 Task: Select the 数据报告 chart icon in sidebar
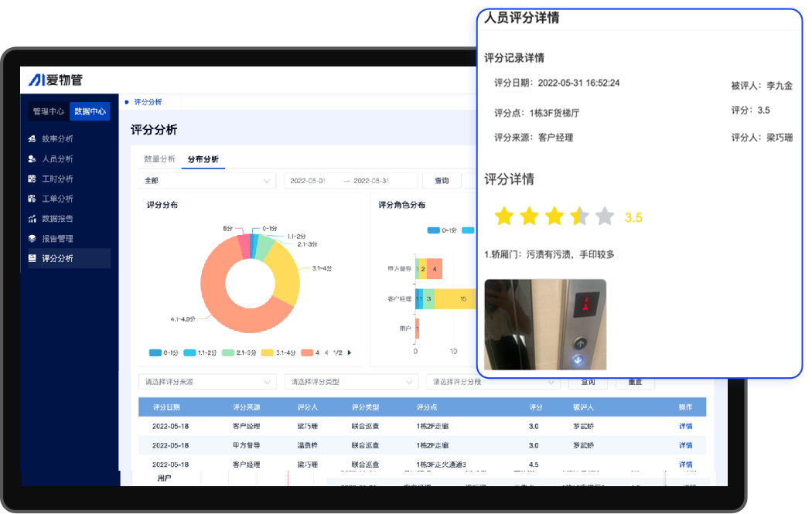coord(32,219)
